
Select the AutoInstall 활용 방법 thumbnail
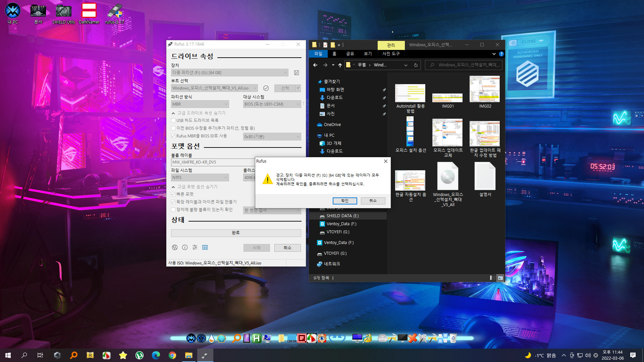[410, 99]
